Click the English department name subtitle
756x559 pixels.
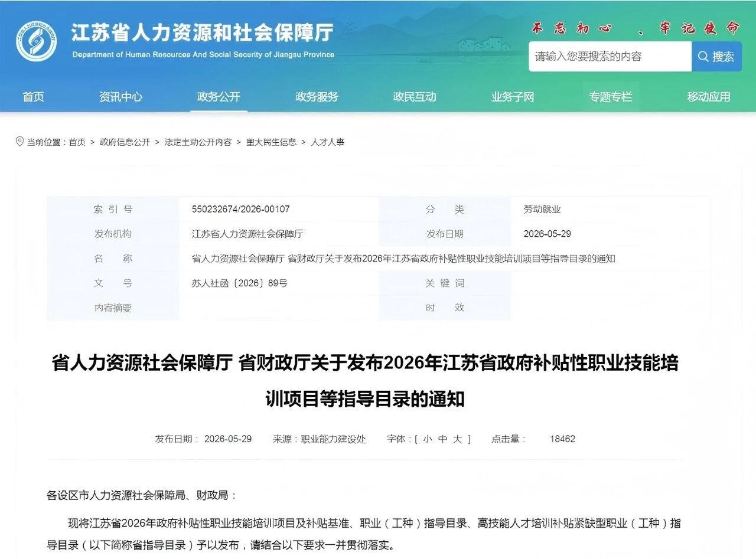pos(203,55)
